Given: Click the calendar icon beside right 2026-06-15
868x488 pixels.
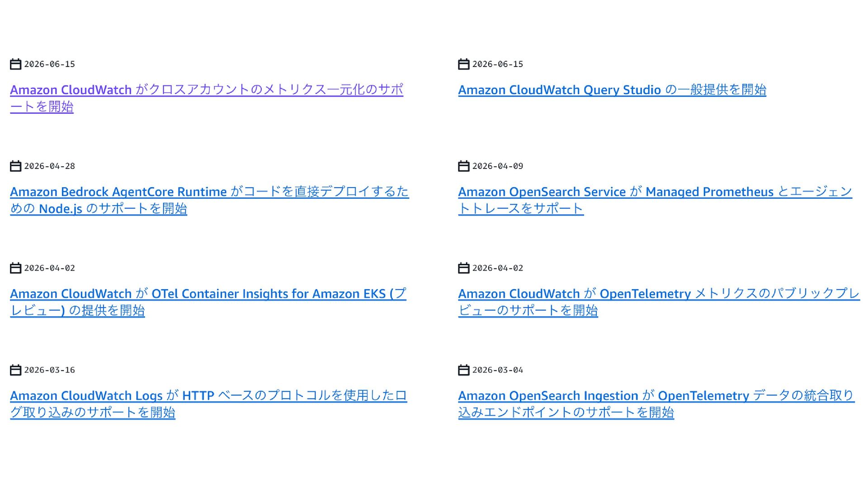Looking at the screenshot, I should tap(464, 64).
